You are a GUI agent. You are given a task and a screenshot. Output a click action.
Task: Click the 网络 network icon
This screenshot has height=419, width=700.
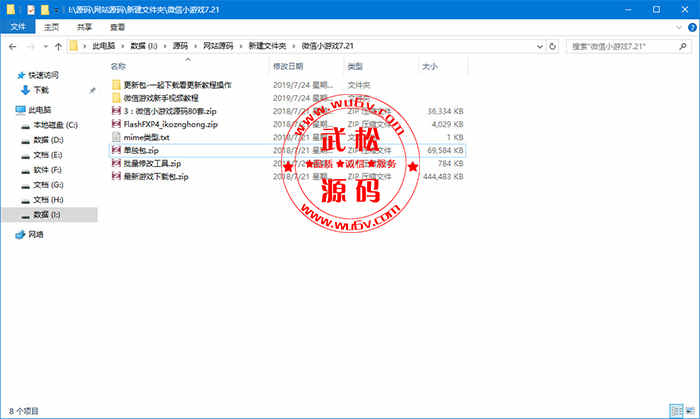point(20,235)
